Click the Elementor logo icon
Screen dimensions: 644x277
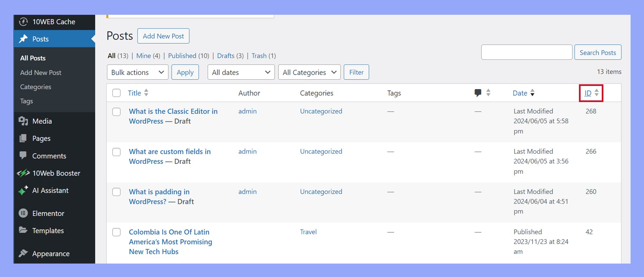[23, 213]
